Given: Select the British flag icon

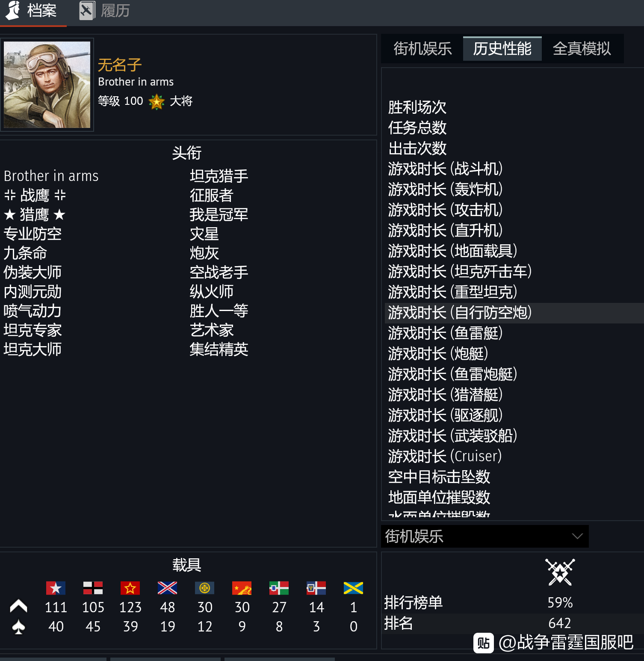Looking at the screenshot, I should (x=167, y=588).
